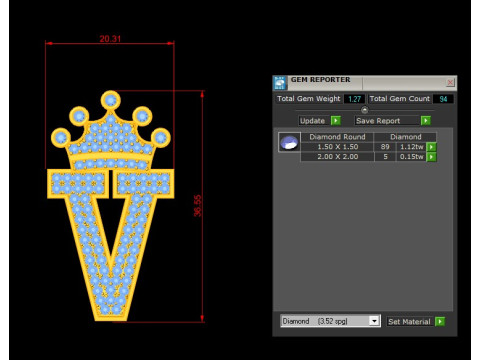Image resolution: width=480 pixels, height=360 pixels.
Task: Close the Gem Reporter panel
Action: point(450,82)
